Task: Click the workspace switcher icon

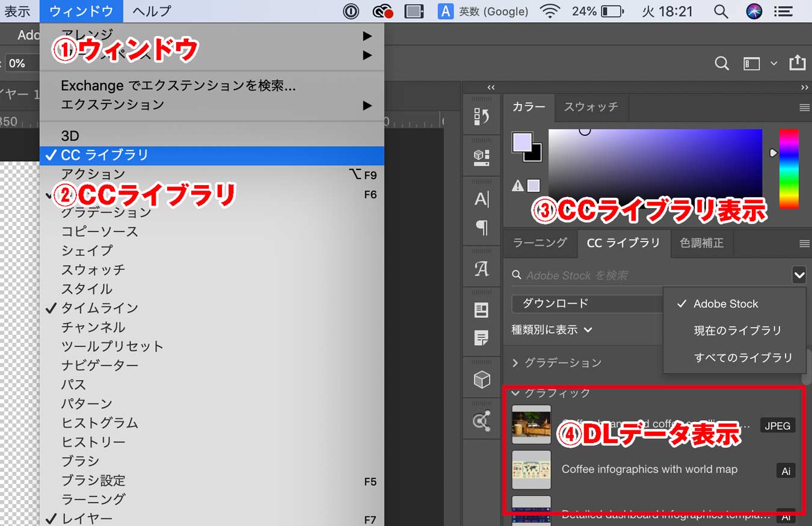Action: (x=752, y=63)
